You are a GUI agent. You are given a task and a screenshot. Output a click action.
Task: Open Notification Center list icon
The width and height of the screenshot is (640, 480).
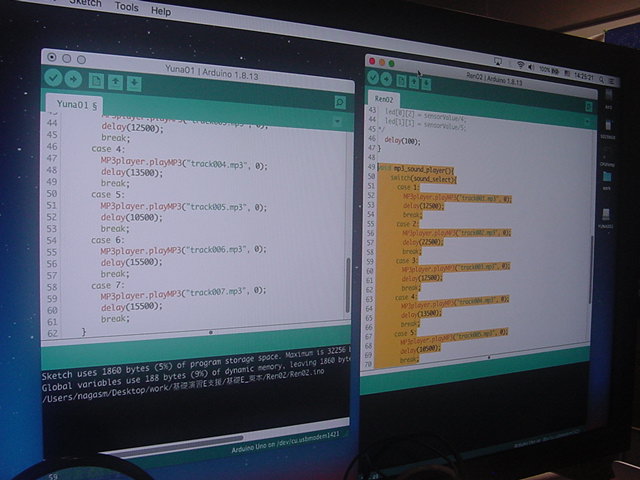[x=611, y=81]
